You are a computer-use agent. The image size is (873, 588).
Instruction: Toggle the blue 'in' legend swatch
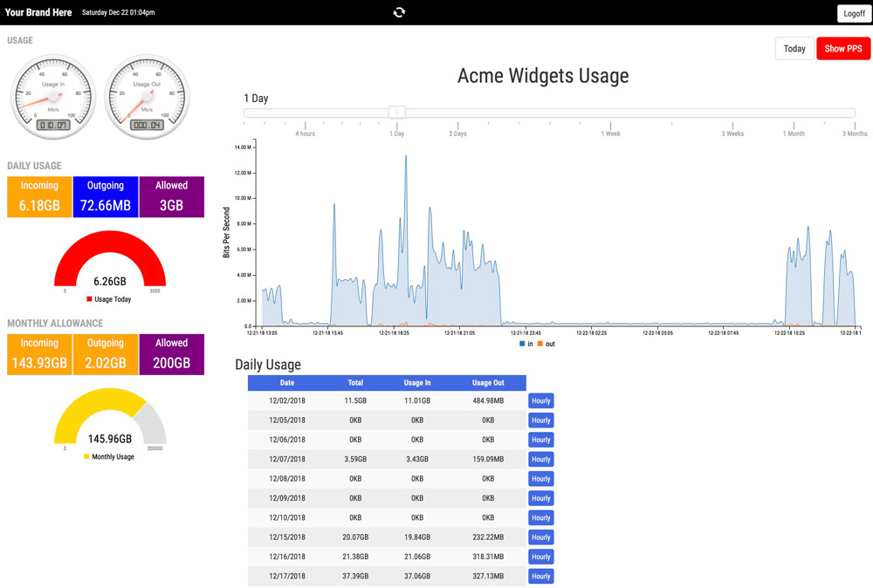pos(522,344)
